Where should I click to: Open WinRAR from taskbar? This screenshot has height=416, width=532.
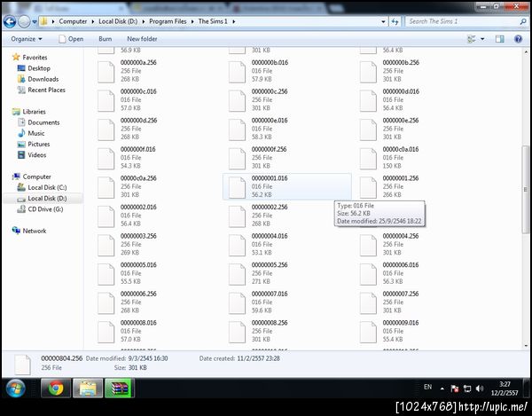[x=120, y=388]
